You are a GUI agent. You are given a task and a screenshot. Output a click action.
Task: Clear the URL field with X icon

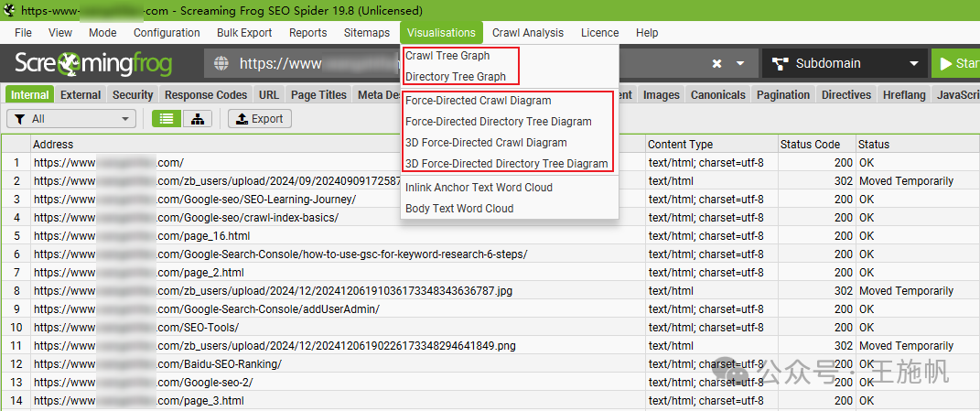pos(716,64)
